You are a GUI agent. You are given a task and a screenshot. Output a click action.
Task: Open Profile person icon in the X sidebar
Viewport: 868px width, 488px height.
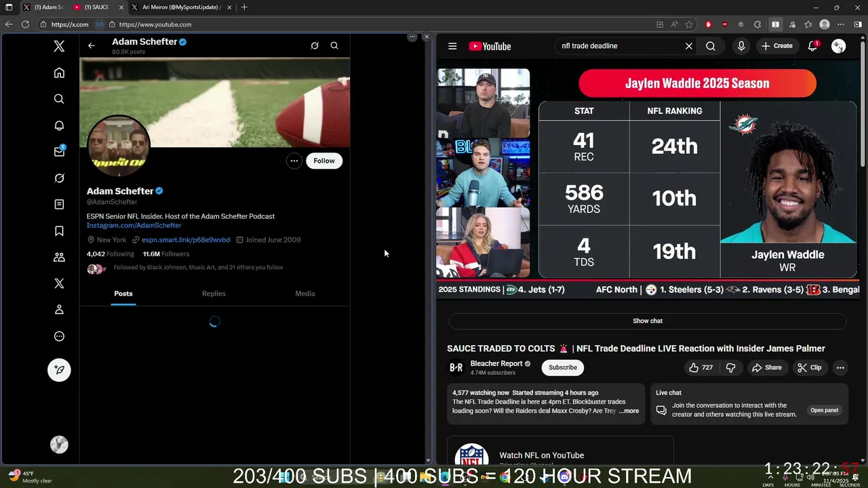[x=59, y=310]
